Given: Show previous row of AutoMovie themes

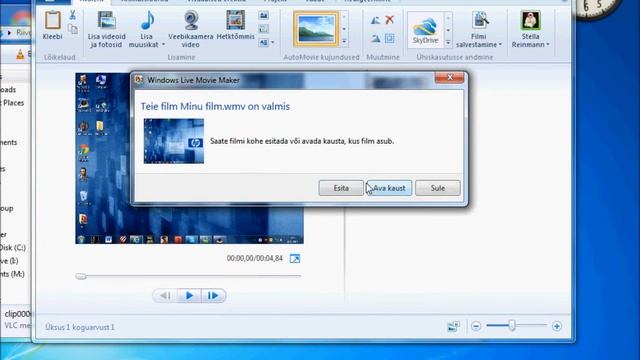Looking at the screenshot, I should pos(344,17).
